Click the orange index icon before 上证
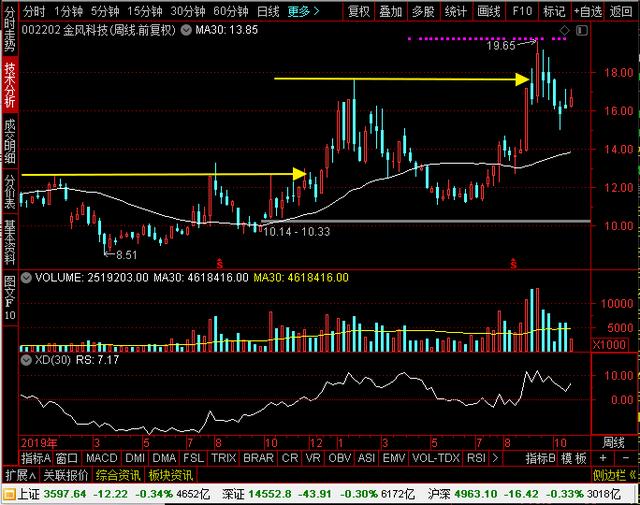640x505 pixels. tap(8, 493)
